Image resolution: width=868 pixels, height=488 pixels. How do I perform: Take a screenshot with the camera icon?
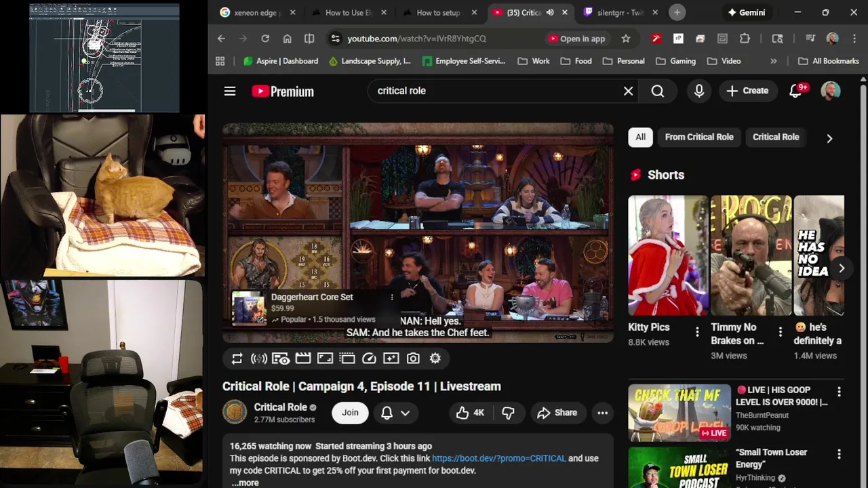pyautogui.click(x=413, y=359)
